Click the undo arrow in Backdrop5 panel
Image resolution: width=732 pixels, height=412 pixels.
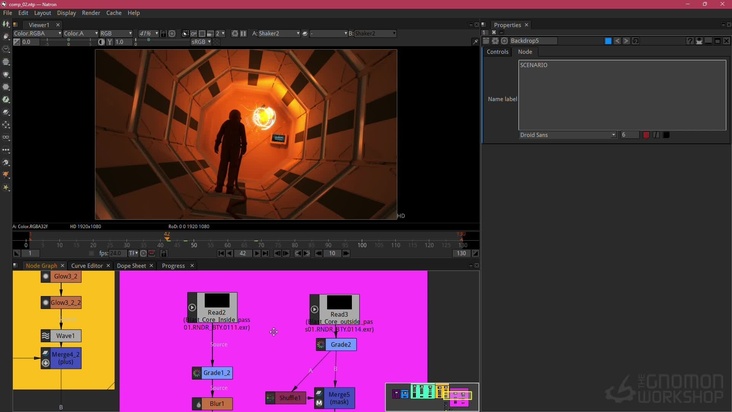point(617,41)
